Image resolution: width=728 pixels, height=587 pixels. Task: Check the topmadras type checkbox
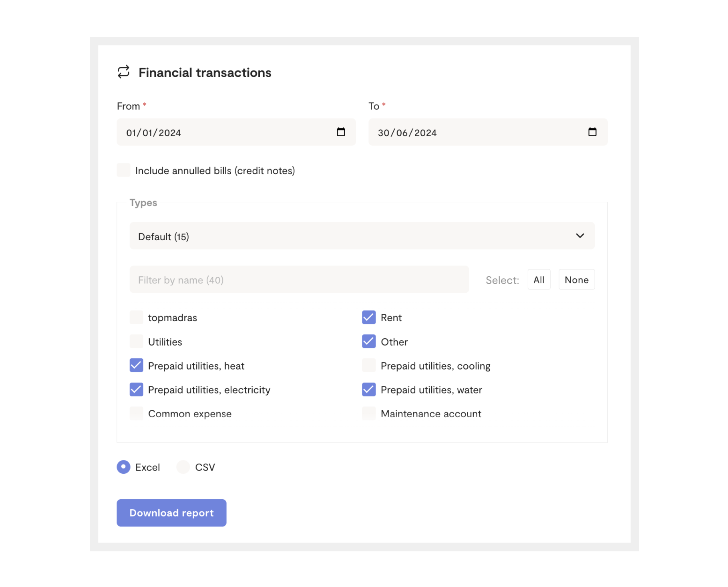(137, 318)
